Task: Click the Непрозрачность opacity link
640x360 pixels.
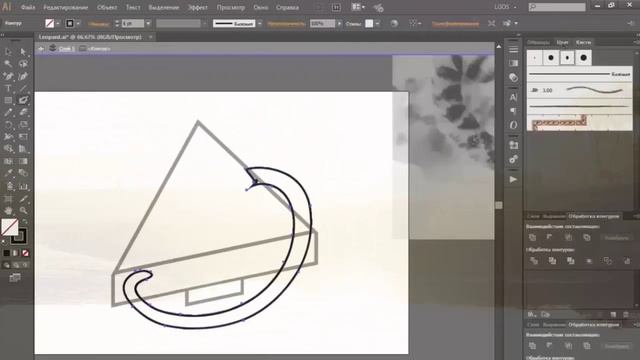Action: click(x=286, y=24)
